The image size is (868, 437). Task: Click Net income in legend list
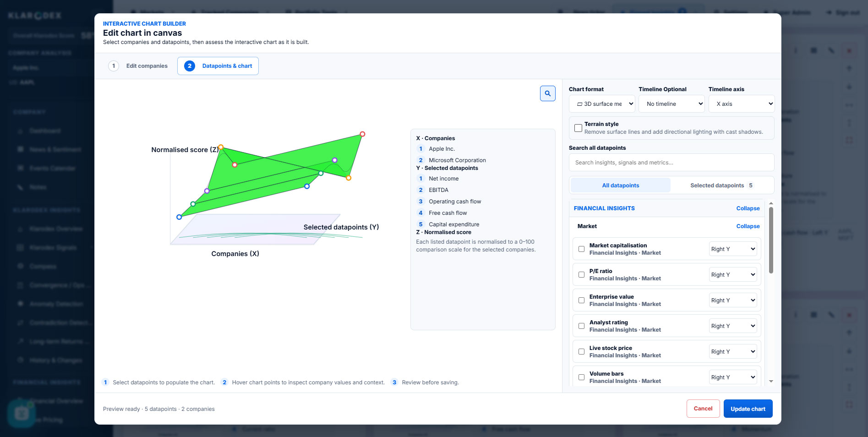coord(443,179)
